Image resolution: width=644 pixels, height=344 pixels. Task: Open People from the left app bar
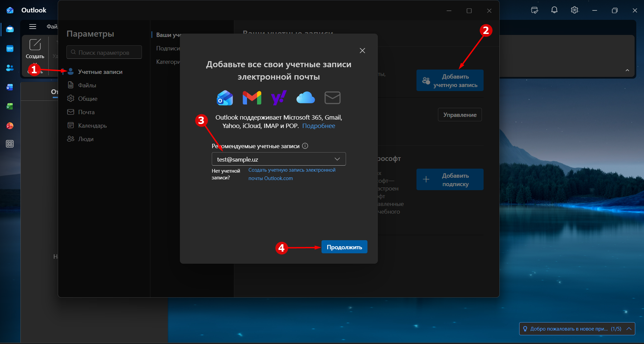tap(10, 68)
